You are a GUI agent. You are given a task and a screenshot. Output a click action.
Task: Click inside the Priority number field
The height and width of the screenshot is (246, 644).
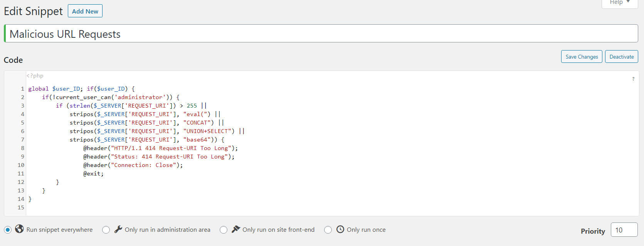(624, 230)
